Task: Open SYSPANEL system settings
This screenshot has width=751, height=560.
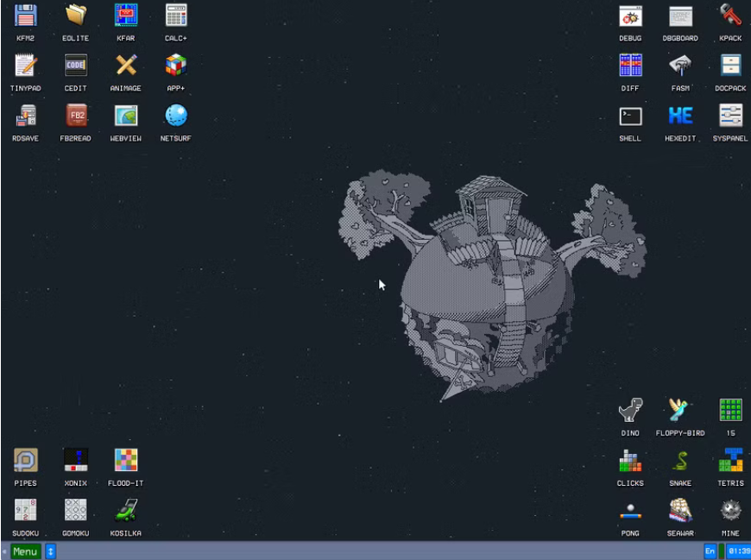Action: [730, 116]
